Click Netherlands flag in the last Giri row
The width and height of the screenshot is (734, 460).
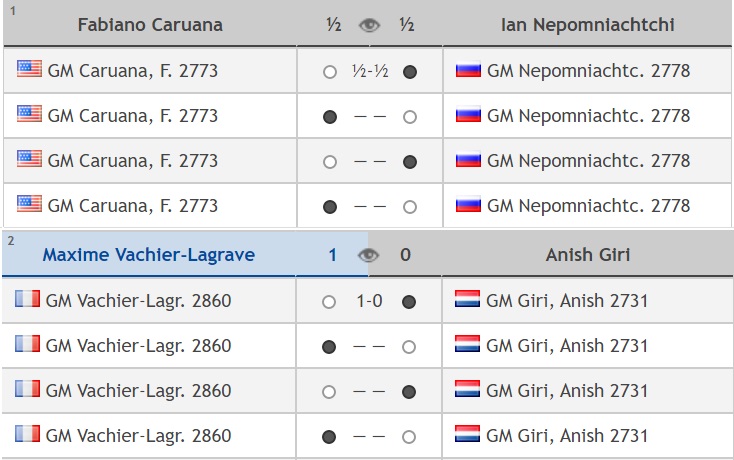tap(468, 435)
